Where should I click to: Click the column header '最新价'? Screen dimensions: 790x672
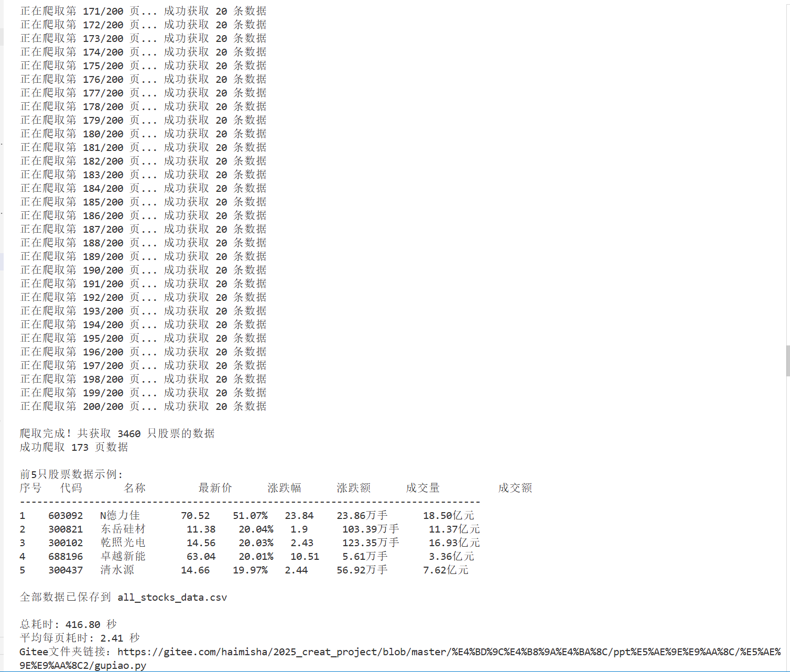coord(215,488)
